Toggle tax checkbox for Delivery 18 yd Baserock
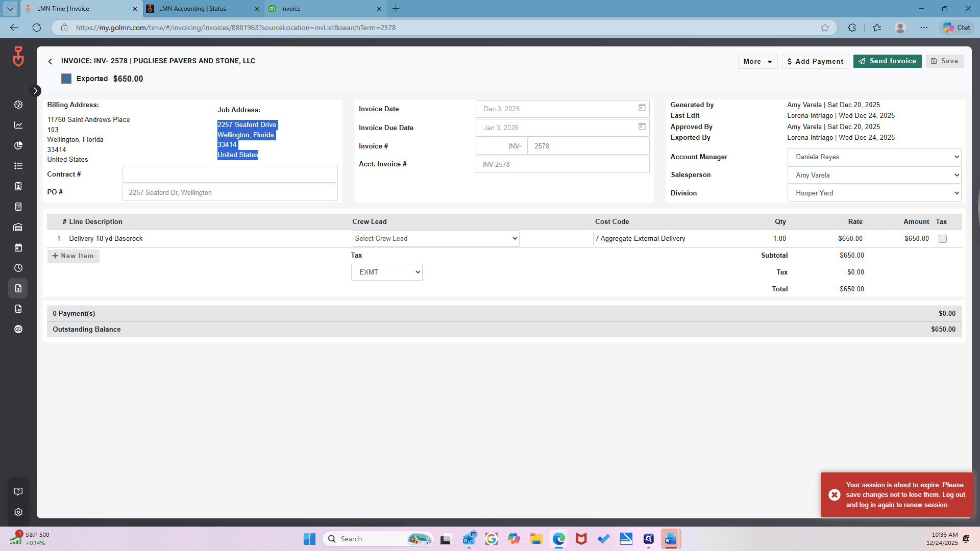 coord(943,239)
